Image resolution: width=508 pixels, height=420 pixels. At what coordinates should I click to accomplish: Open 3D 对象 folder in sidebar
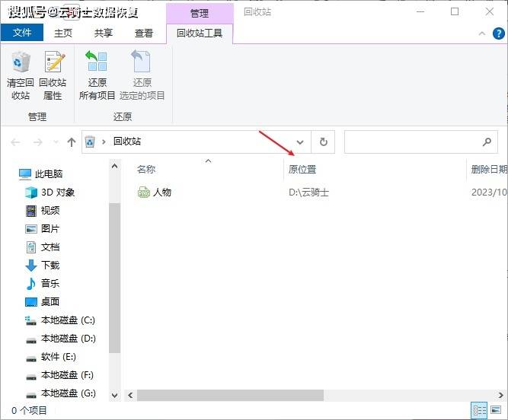(x=50, y=192)
